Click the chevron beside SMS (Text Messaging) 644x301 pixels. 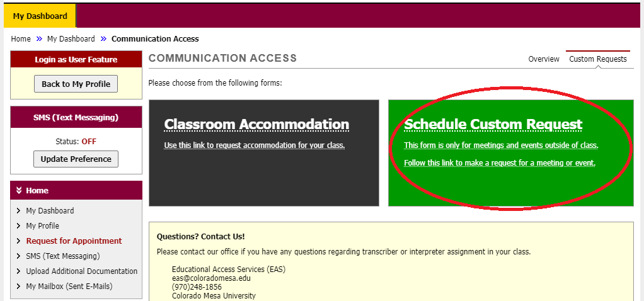click(x=19, y=256)
